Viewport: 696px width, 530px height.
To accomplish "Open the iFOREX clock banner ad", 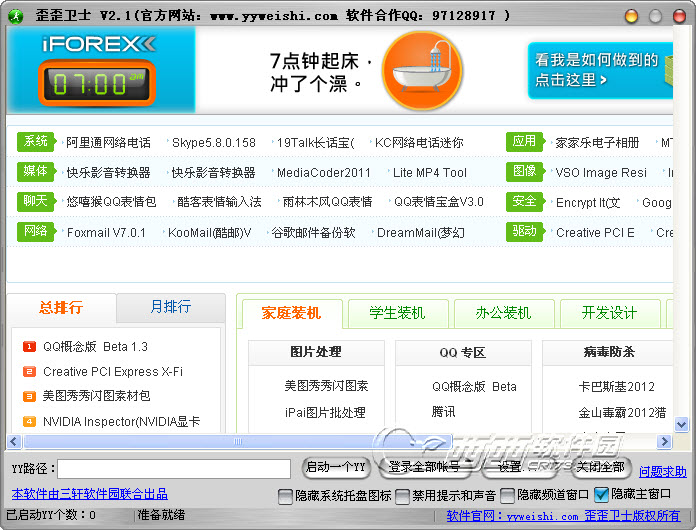I will point(101,70).
